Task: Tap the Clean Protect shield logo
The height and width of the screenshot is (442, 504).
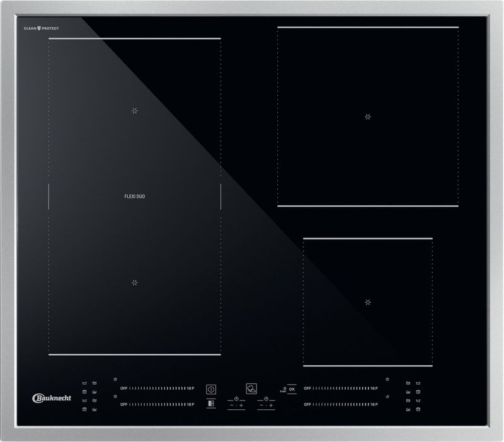Action: (x=41, y=29)
